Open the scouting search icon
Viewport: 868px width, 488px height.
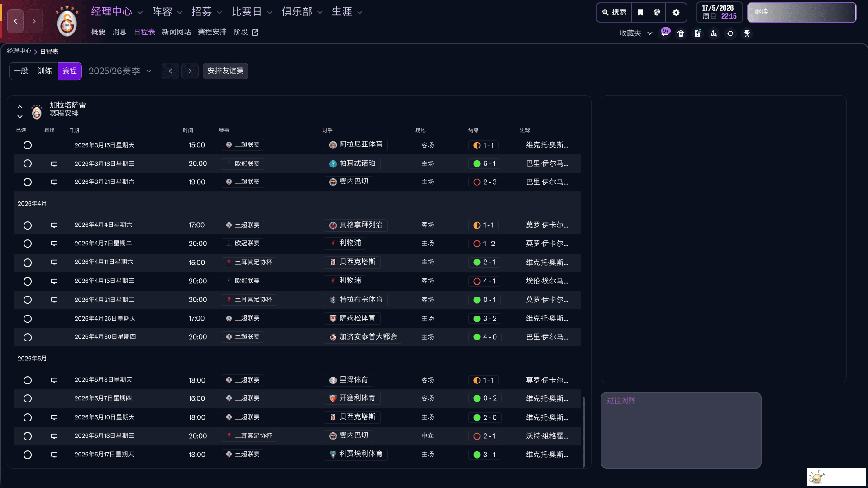click(x=714, y=33)
